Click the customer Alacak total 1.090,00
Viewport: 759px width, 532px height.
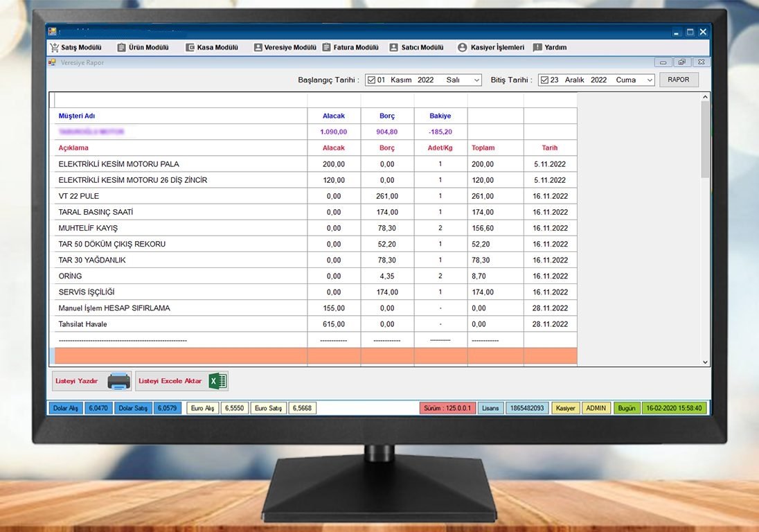[x=334, y=132]
